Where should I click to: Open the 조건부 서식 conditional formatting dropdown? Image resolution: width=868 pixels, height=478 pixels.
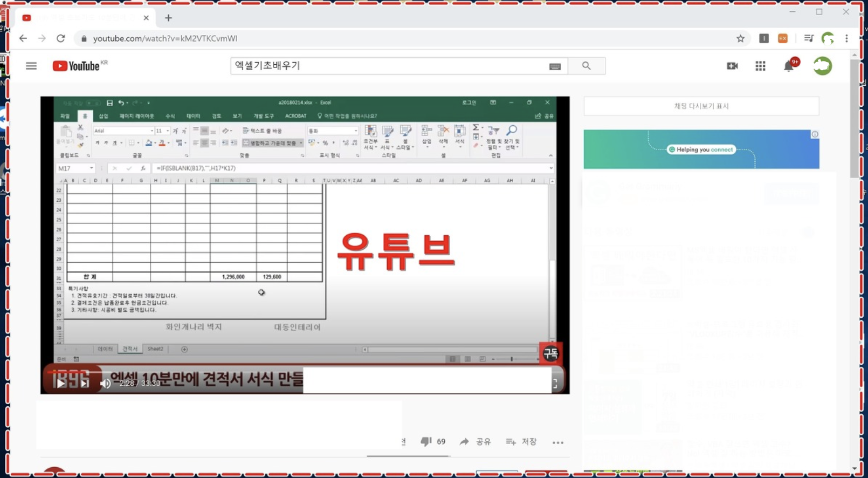pyautogui.click(x=370, y=138)
